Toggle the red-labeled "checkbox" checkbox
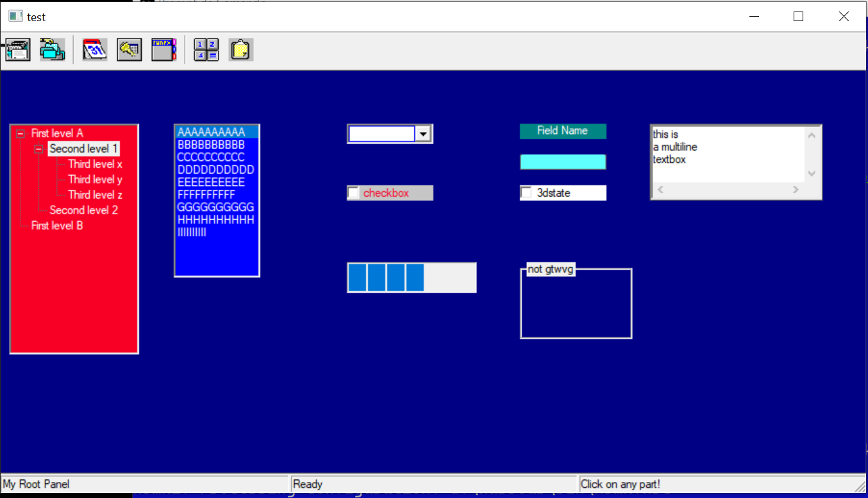 pos(353,193)
